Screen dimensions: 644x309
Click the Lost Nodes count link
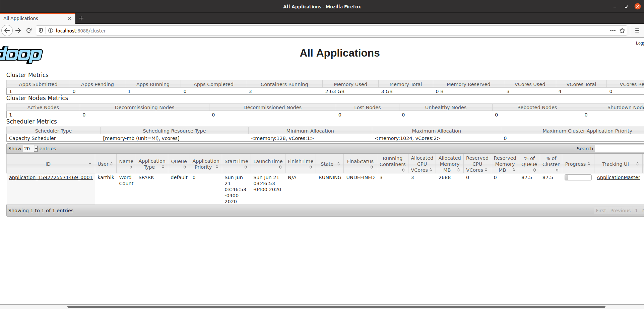point(340,115)
